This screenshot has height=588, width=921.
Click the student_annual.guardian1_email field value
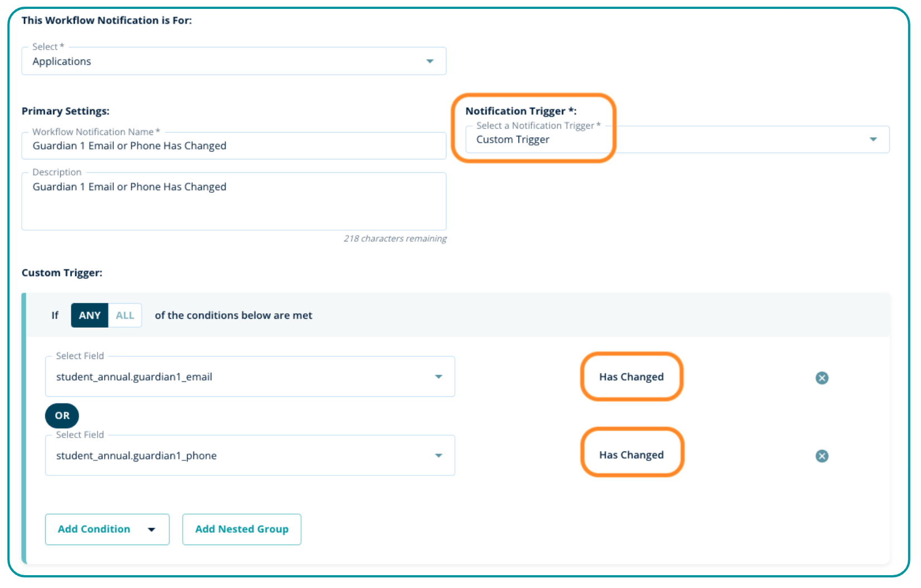click(134, 377)
